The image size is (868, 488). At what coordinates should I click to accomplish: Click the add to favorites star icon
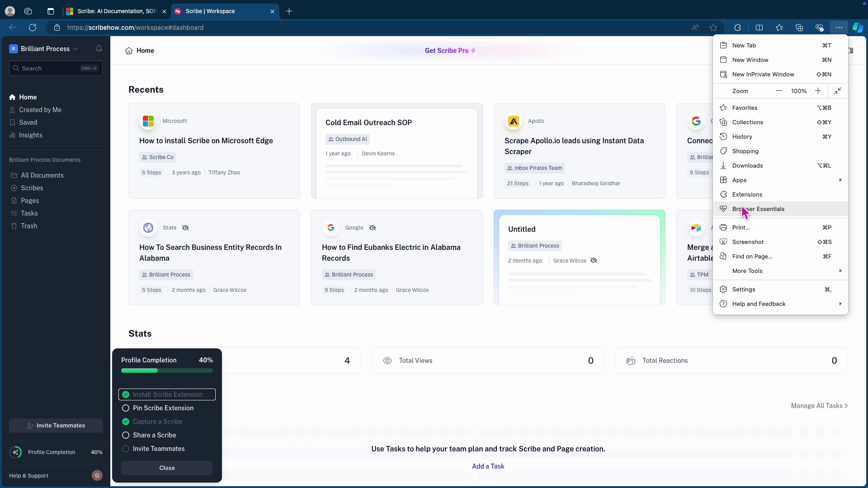click(713, 28)
